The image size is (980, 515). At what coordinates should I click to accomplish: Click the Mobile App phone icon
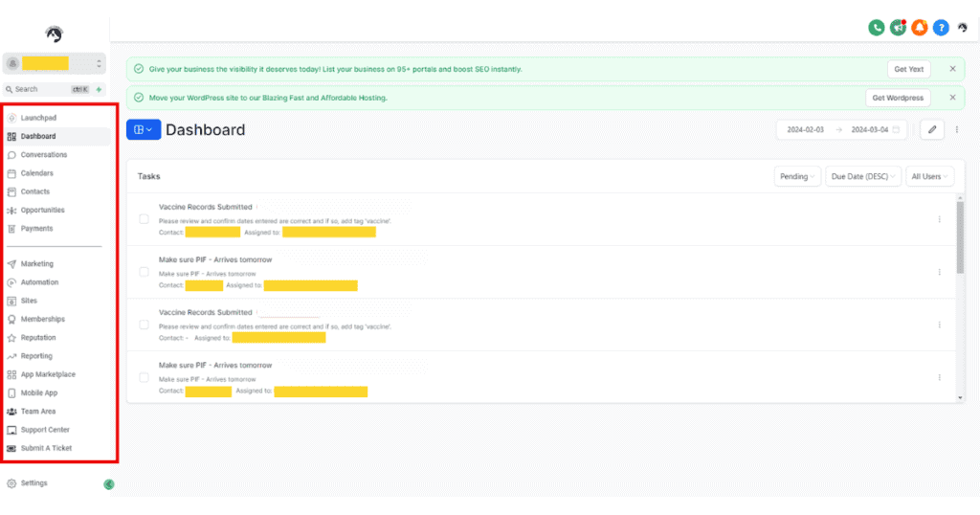pyautogui.click(x=11, y=393)
